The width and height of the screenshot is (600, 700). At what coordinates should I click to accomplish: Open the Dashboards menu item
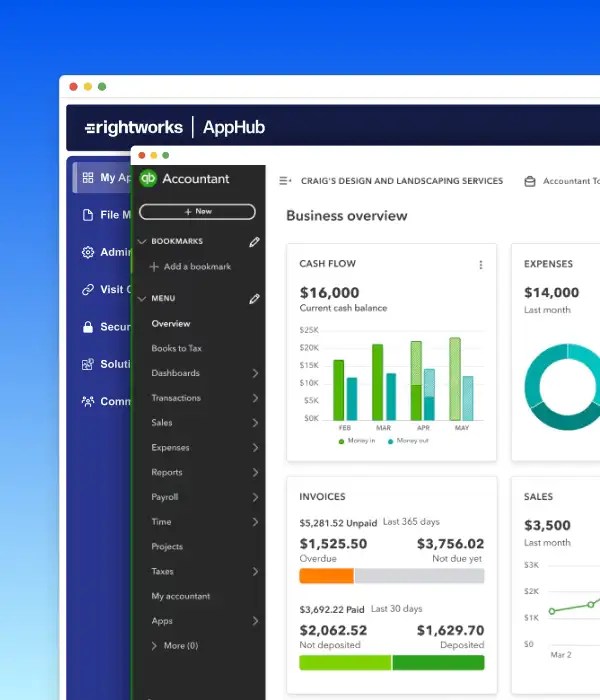tap(175, 373)
